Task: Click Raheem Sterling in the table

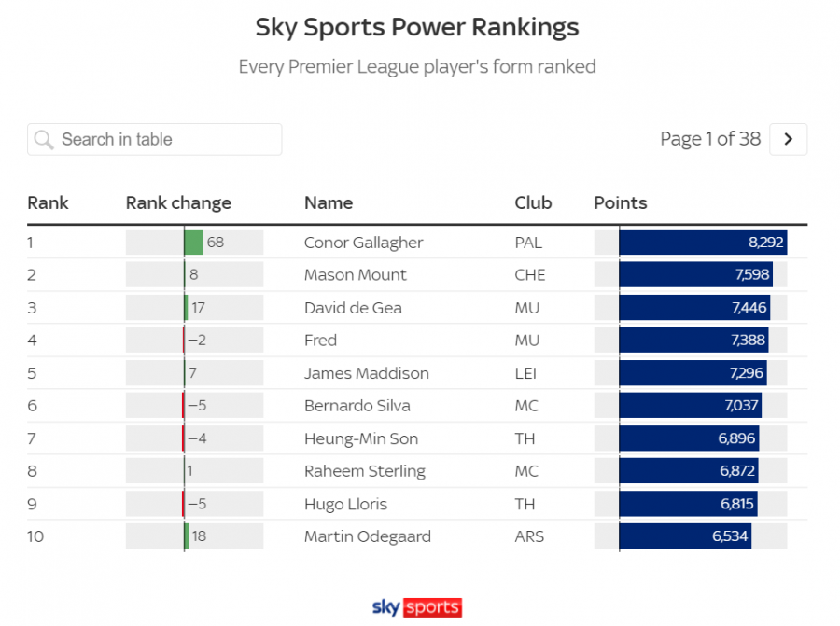Action: tap(364, 471)
